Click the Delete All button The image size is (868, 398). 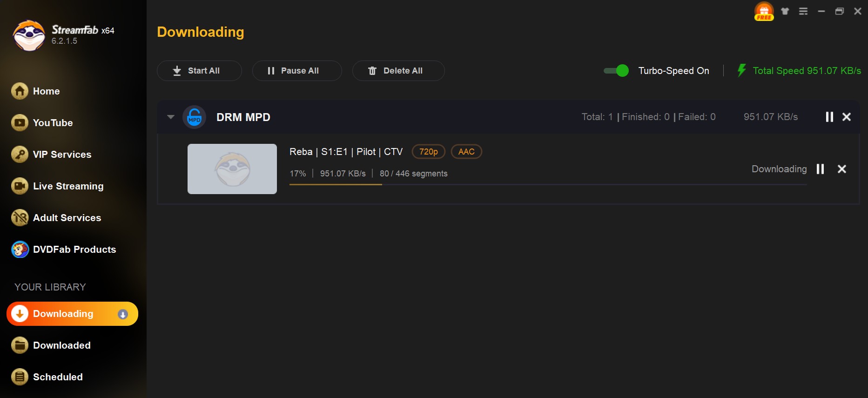tap(398, 71)
